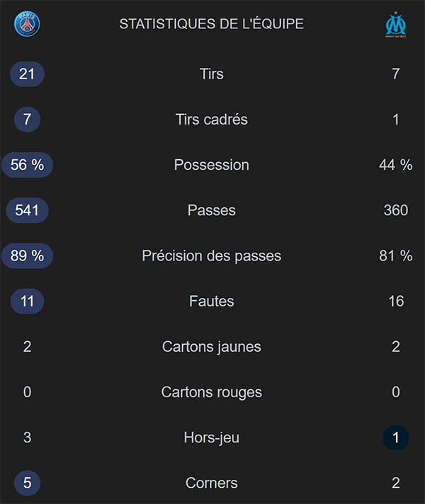Image resolution: width=425 pixels, height=504 pixels.
Task: Select PSG's 7 shots on target badge
Action: 27,119
